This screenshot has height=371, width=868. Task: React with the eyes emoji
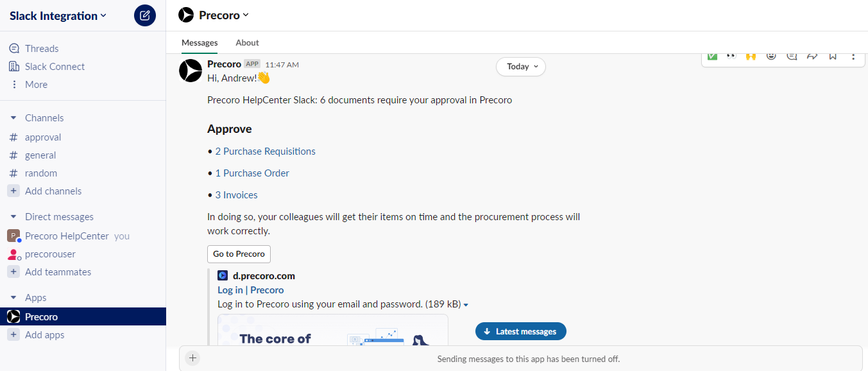click(731, 56)
